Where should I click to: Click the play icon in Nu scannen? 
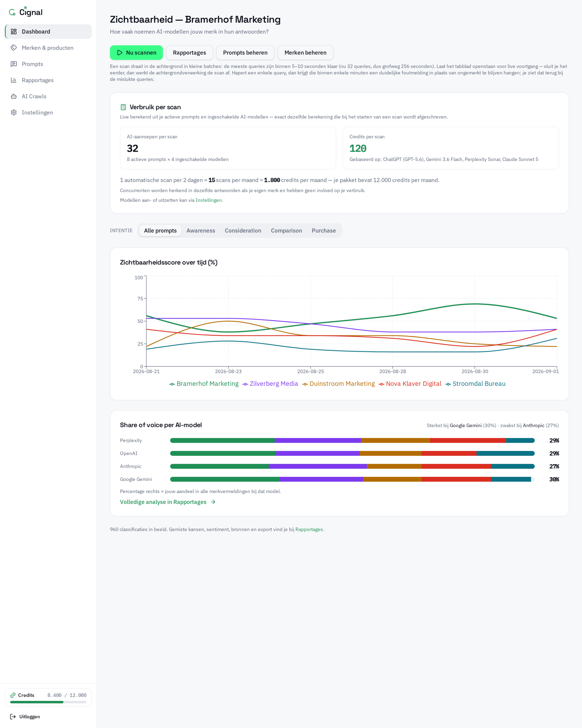pos(120,53)
